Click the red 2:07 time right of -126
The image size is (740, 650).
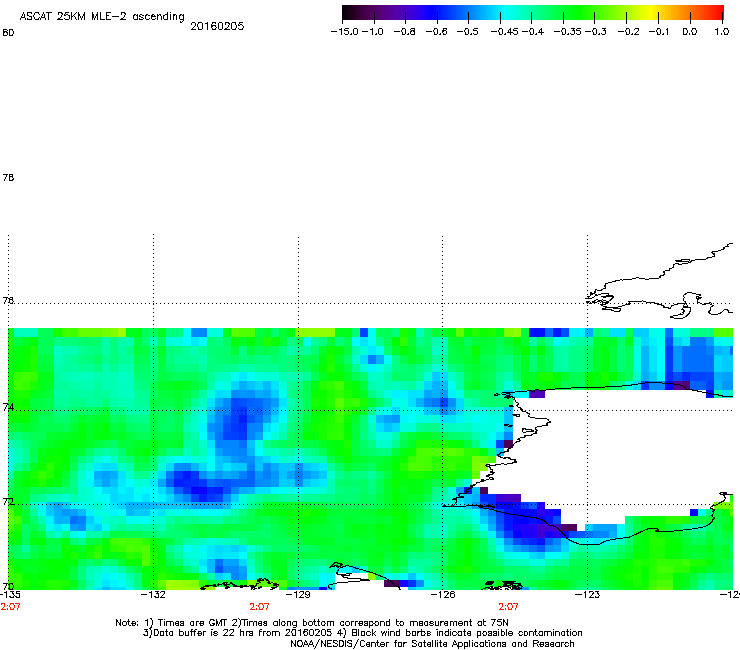click(x=508, y=607)
